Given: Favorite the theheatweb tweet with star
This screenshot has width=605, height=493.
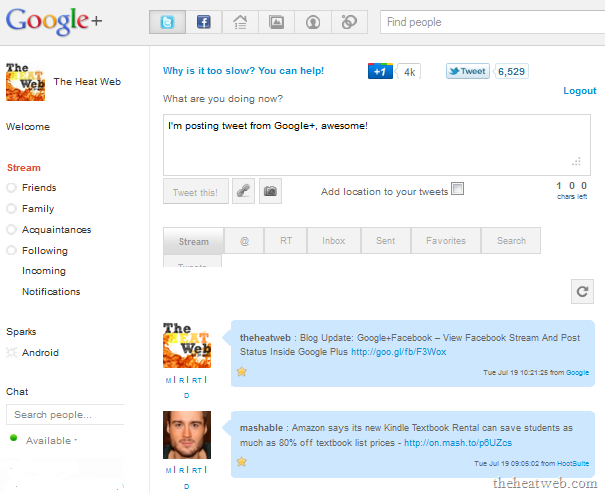Looking at the screenshot, I should [x=242, y=371].
